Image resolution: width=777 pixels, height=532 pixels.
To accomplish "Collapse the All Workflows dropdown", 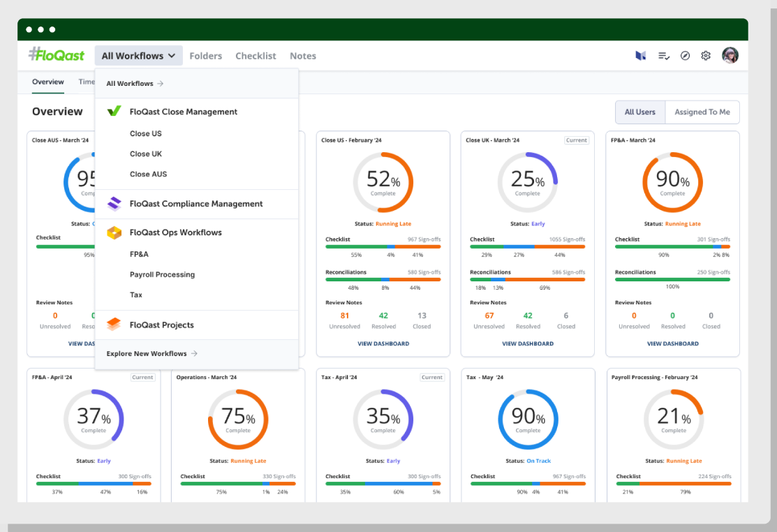I will [x=139, y=56].
